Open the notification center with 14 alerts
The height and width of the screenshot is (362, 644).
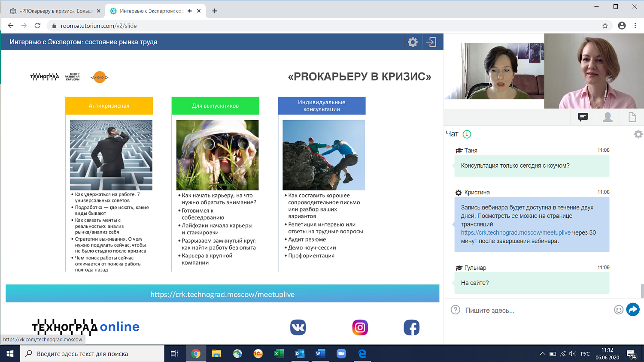tap(631, 354)
